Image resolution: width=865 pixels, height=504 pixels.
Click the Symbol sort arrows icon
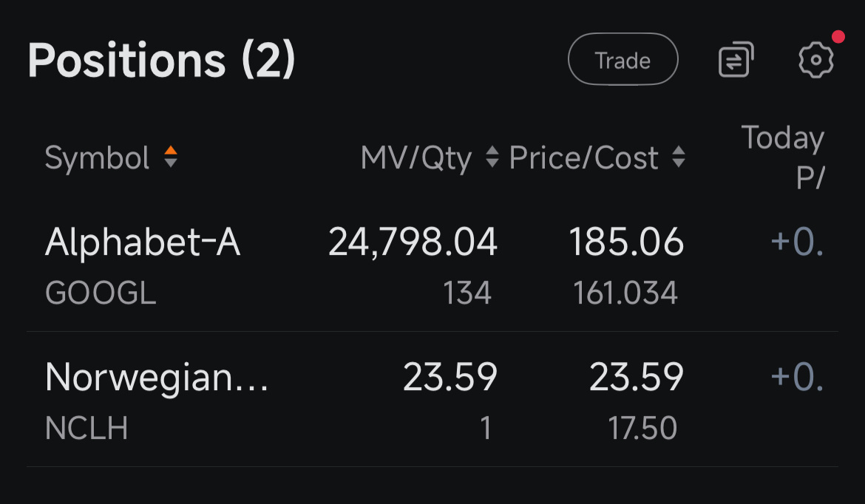[x=171, y=157]
